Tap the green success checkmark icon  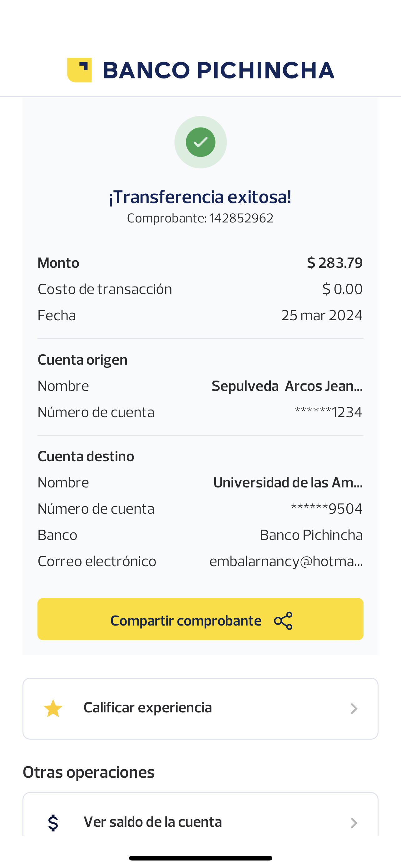(200, 142)
